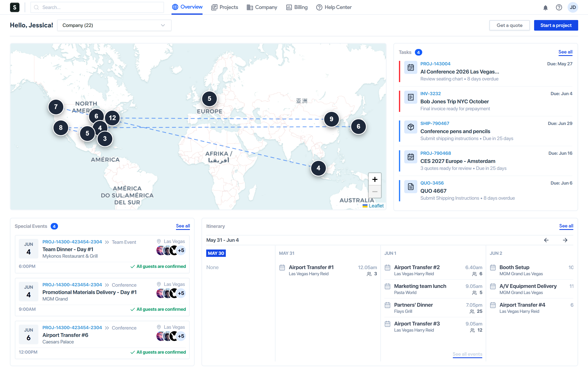Go to previous itinerary dates arrow
This screenshot has height=371, width=588.
click(546, 240)
